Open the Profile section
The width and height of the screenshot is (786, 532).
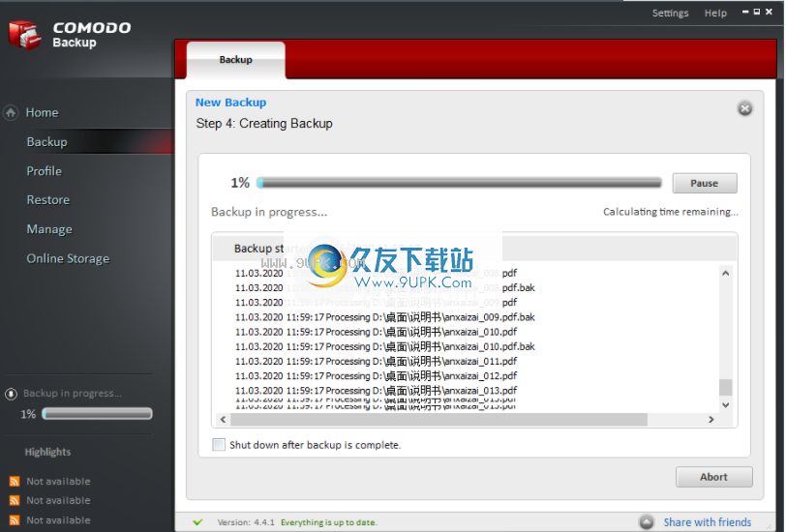(x=45, y=171)
